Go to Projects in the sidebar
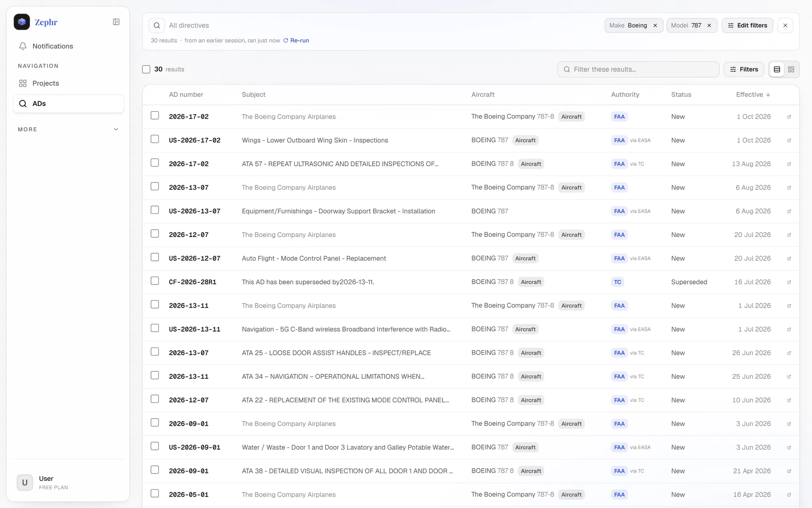The width and height of the screenshot is (812, 508). tap(68, 83)
